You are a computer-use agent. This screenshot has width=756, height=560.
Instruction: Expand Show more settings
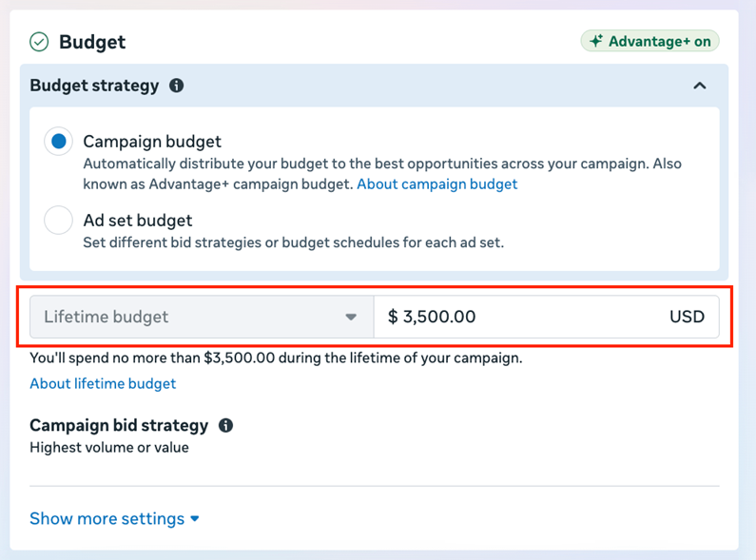107,519
